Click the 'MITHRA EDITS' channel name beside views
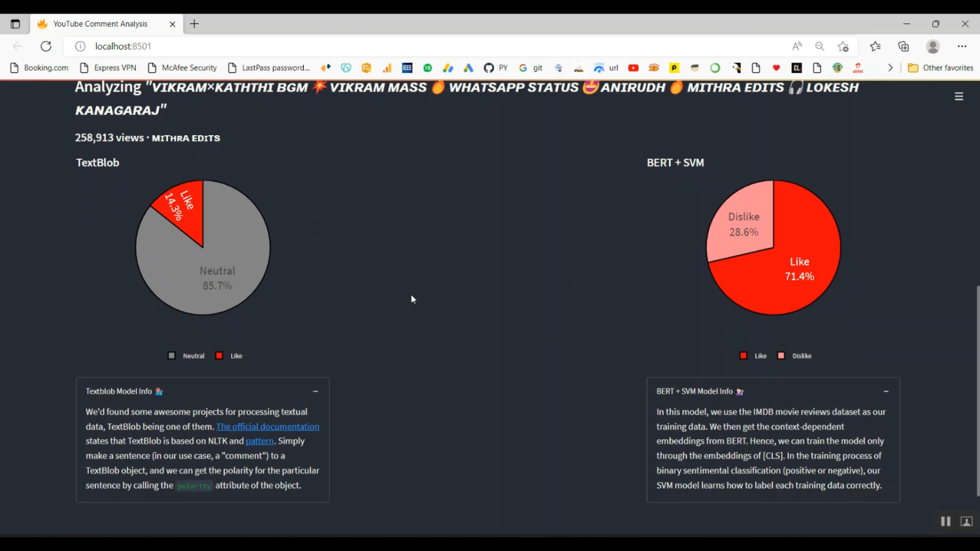This screenshot has width=980, height=551. [x=186, y=138]
